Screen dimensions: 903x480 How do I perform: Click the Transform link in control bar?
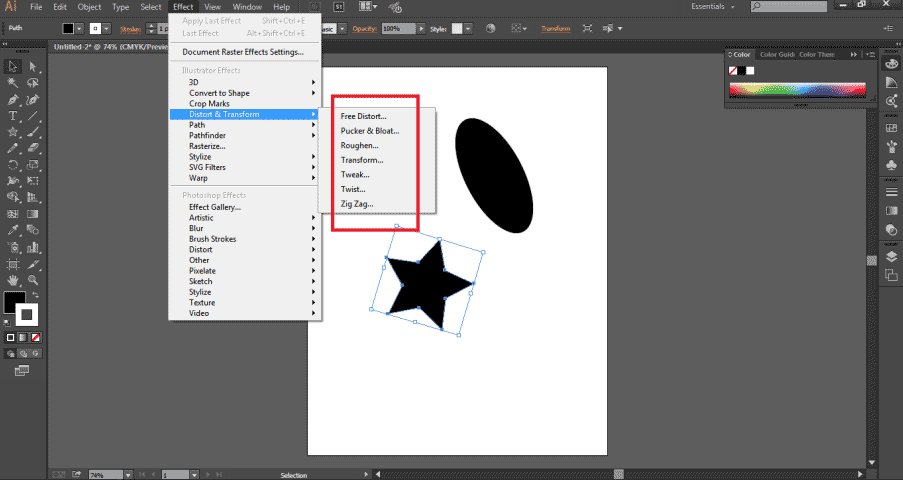pyautogui.click(x=557, y=29)
